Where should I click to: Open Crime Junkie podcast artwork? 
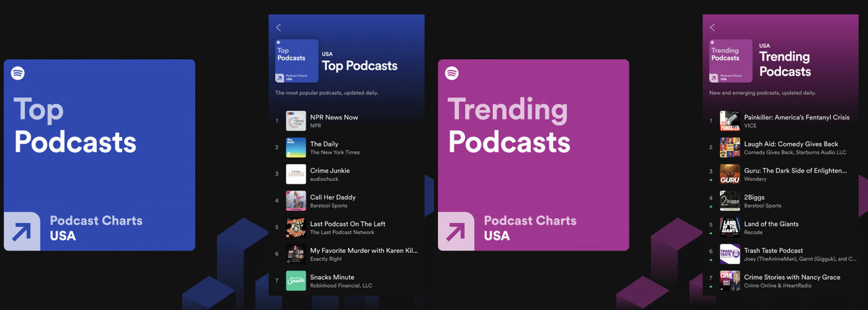pyautogui.click(x=296, y=174)
